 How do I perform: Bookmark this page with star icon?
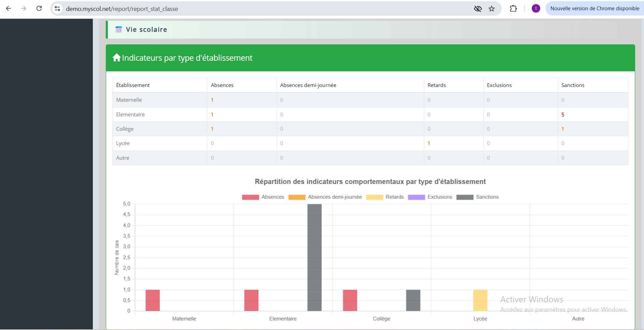coord(491,9)
